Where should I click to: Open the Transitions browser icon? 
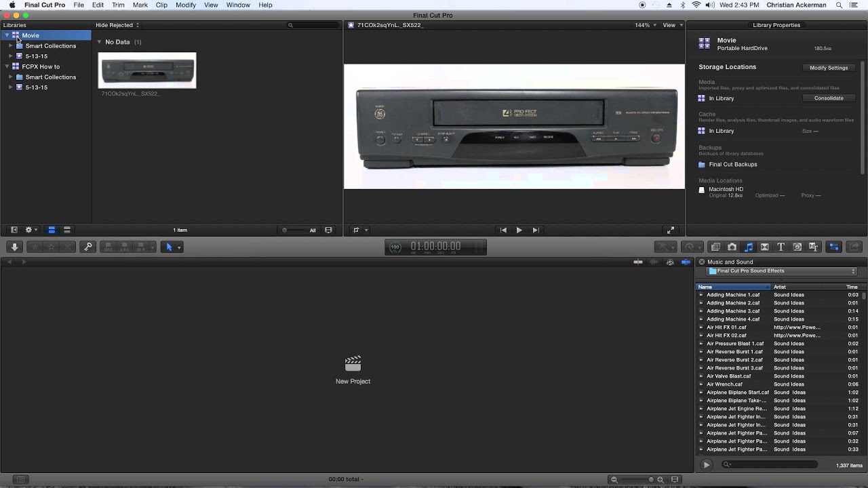tap(765, 247)
